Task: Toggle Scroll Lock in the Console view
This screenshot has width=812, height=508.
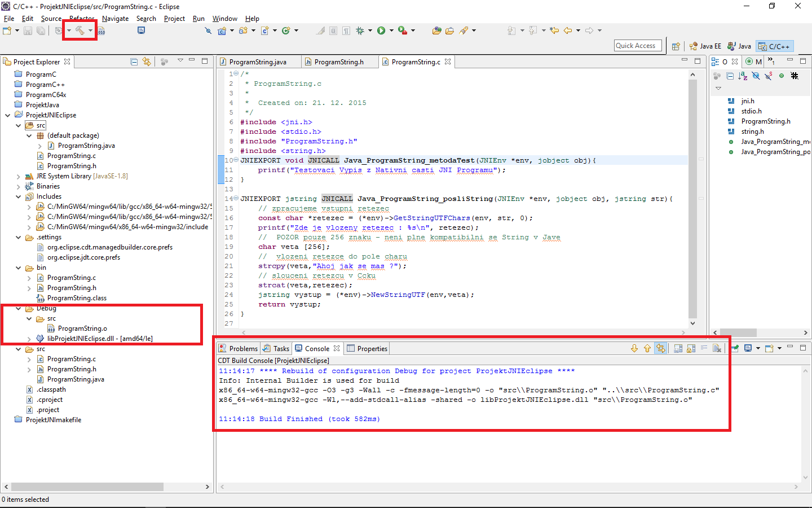Action: coord(691,348)
